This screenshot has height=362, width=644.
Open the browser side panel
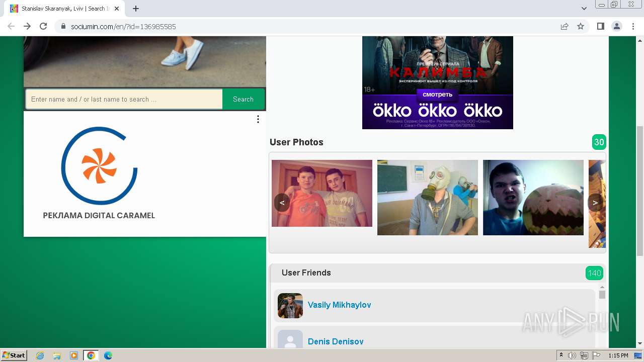[600, 26]
